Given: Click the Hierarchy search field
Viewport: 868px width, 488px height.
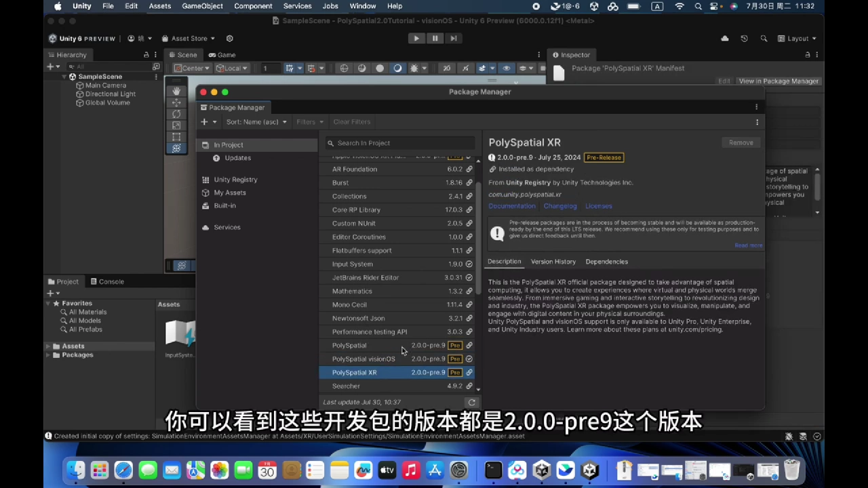Looking at the screenshot, I should pyautogui.click(x=111, y=66).
